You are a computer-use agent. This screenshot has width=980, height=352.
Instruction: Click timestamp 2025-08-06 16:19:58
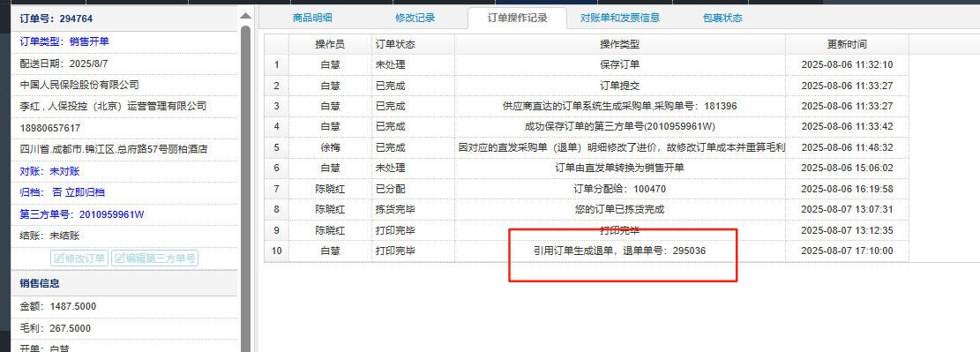847,189
